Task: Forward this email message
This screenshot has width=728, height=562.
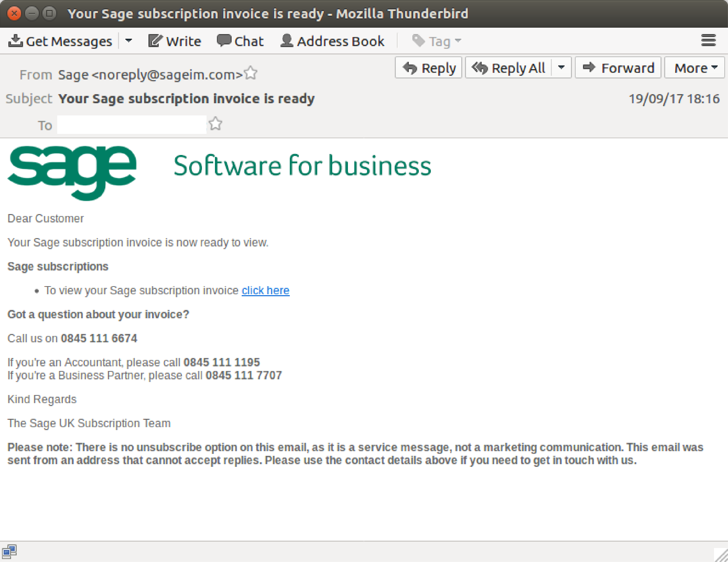Action: [618, 68]
